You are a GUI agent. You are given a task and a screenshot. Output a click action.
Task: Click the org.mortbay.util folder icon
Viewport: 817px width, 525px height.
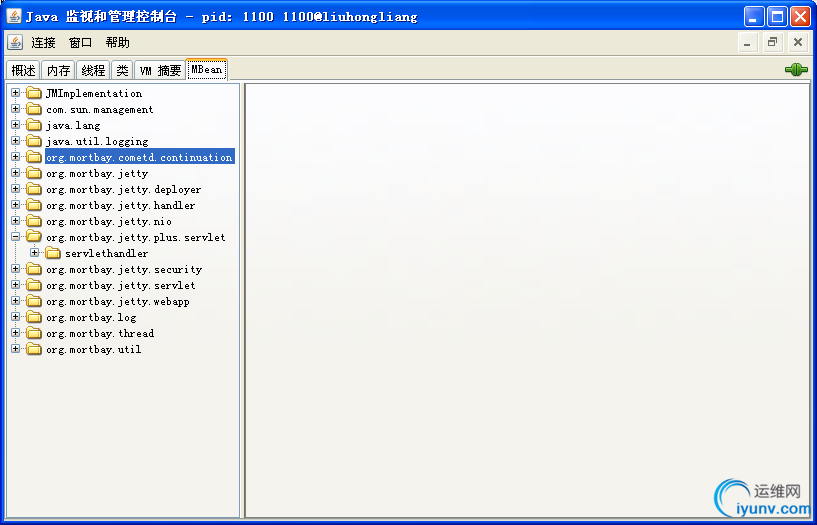(x=34, y=349)
